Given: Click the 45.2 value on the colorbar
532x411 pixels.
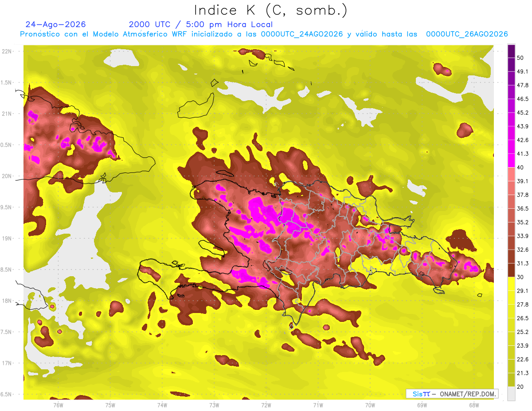Looking at the screenshot, I should click(x=523, y=113).
